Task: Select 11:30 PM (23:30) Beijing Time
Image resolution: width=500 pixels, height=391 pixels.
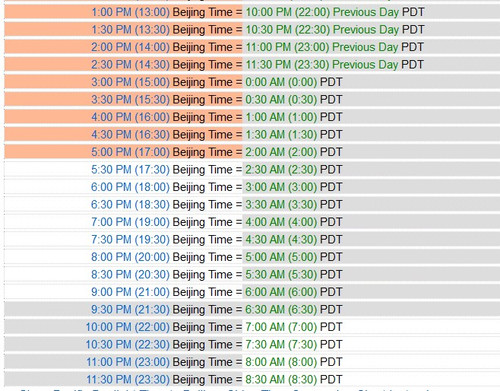Action: (159, 379)
